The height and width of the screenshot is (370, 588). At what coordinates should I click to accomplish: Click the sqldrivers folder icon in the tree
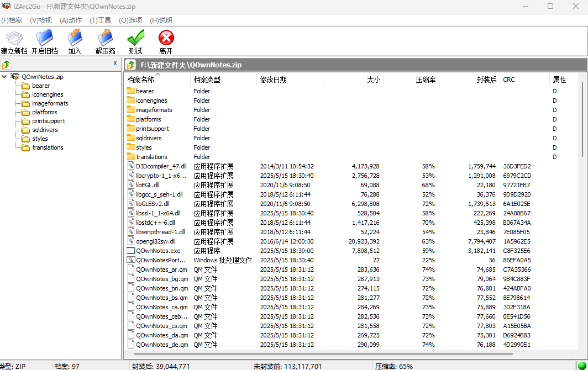25,130
